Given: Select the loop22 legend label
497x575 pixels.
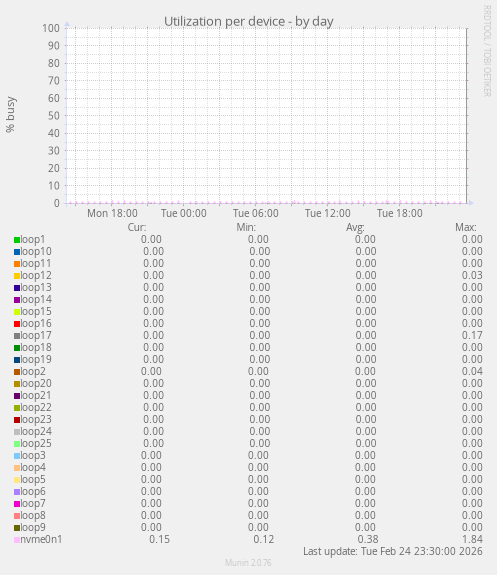Looking at the screenshot, I should (x=36, y=407).
